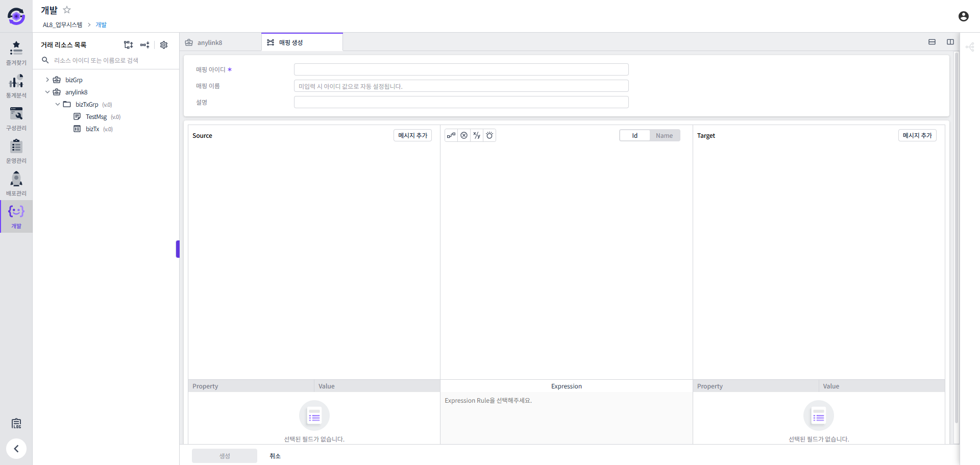
Task: Switch mapping display to Name
Action: pyautogui.click(x=665, y=135)
